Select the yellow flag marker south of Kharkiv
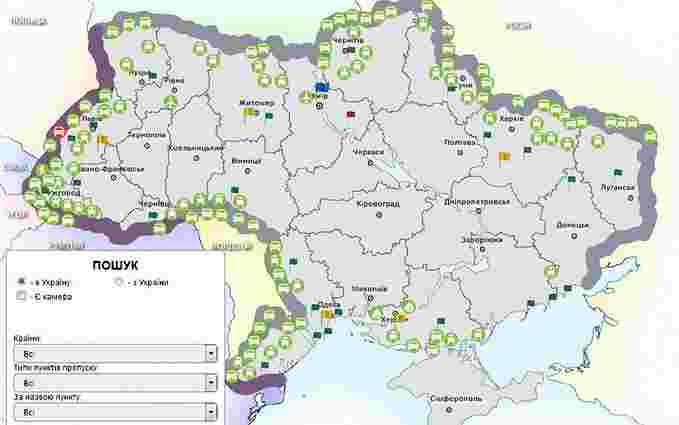The image size is (679, 425). [505, 156]
